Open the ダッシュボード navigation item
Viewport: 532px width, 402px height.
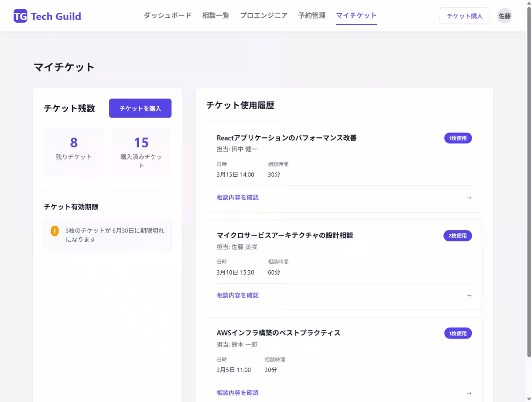167,15
